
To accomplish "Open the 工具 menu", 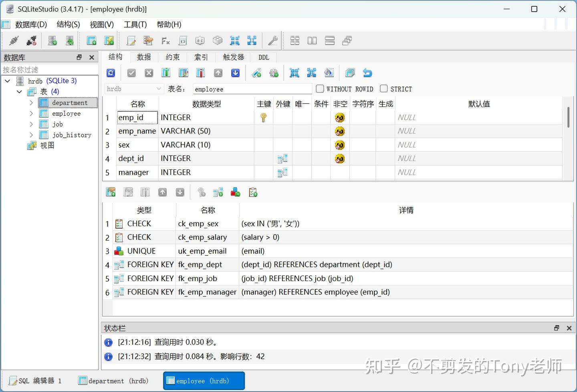I will click(135, 24).
